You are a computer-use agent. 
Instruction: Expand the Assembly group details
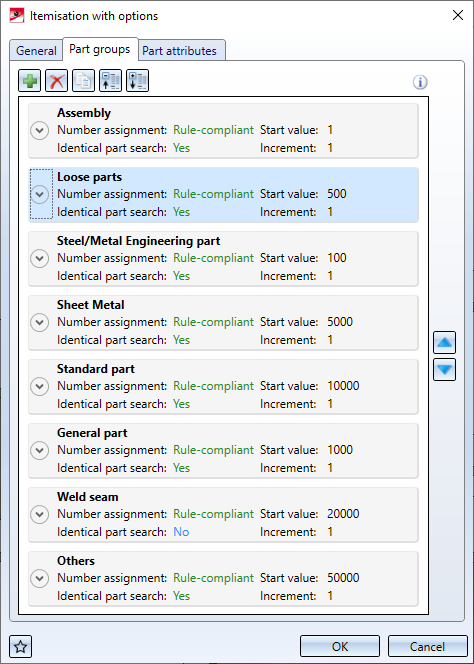click(39, 130)
